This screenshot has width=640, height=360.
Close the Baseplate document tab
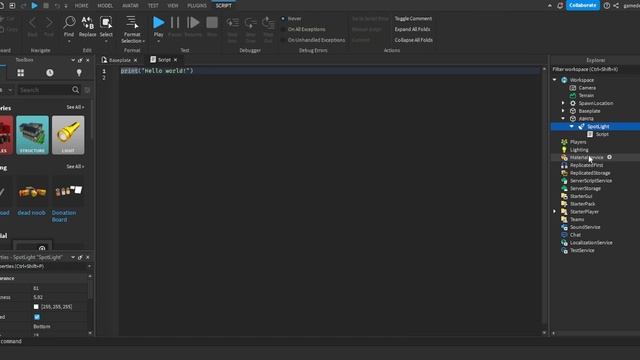click(x=136, y=60)
